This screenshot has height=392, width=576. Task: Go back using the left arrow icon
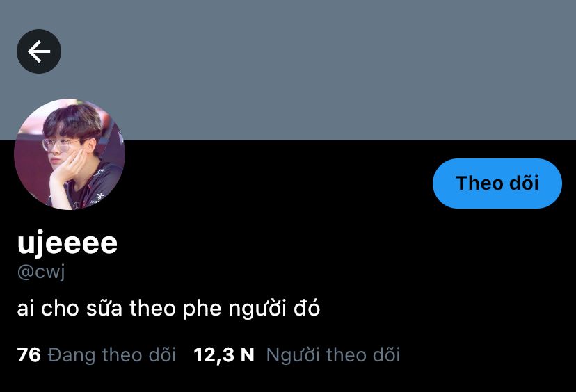(39, 51)
